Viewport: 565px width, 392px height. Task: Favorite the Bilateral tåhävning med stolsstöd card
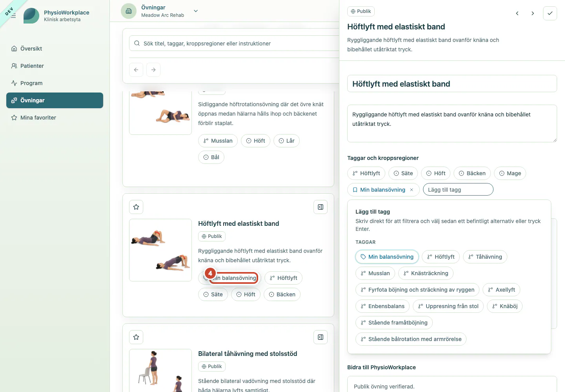click(136, 337)
